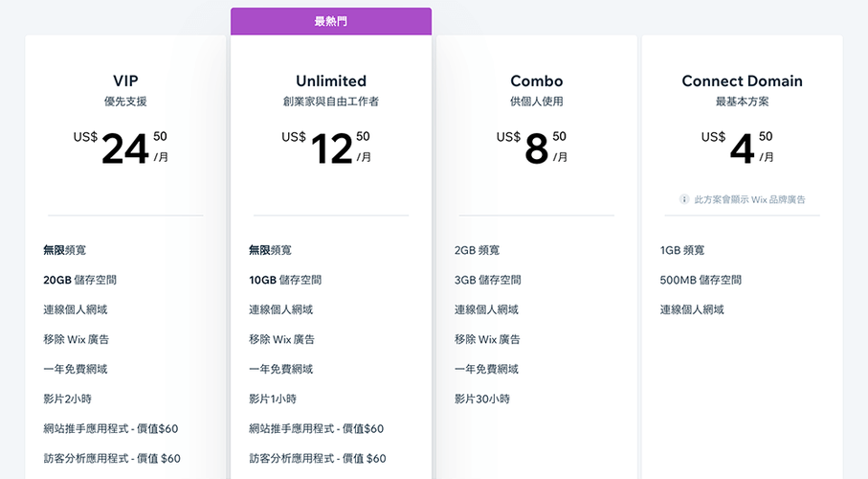The height and width of the screenshot is (479, 868).
Task: Click 10GB 儲存空間 in Unlimited plan
Action: (x=285, y=280)
